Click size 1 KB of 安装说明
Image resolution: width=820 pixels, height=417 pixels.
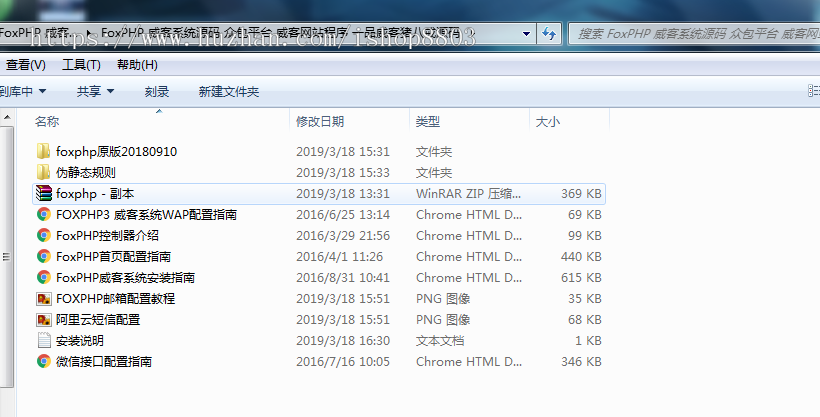click(588, 341)
